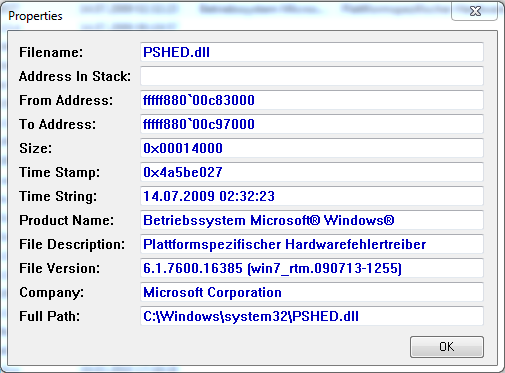Click the Product Name field Betriebssystem Microsoft Windows
Screen dimensions: 505x373
point(312,220)
